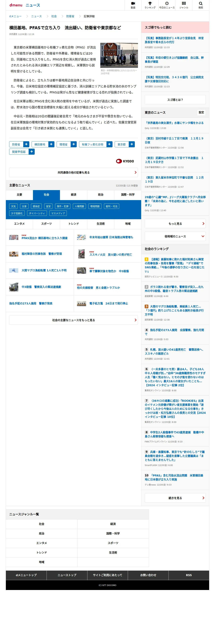This screenshot has height=644, width=215.
Task: Select the 政治 news tab
Action: (101, 195)
